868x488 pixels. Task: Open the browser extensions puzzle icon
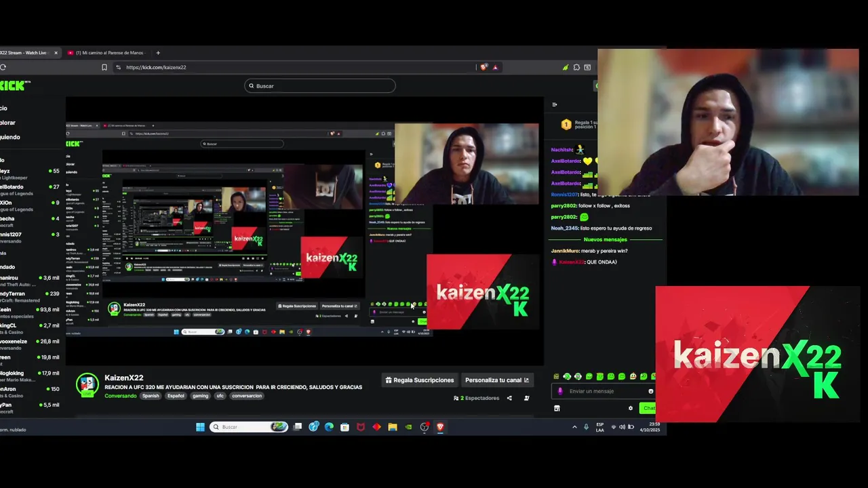click(576, 67)
